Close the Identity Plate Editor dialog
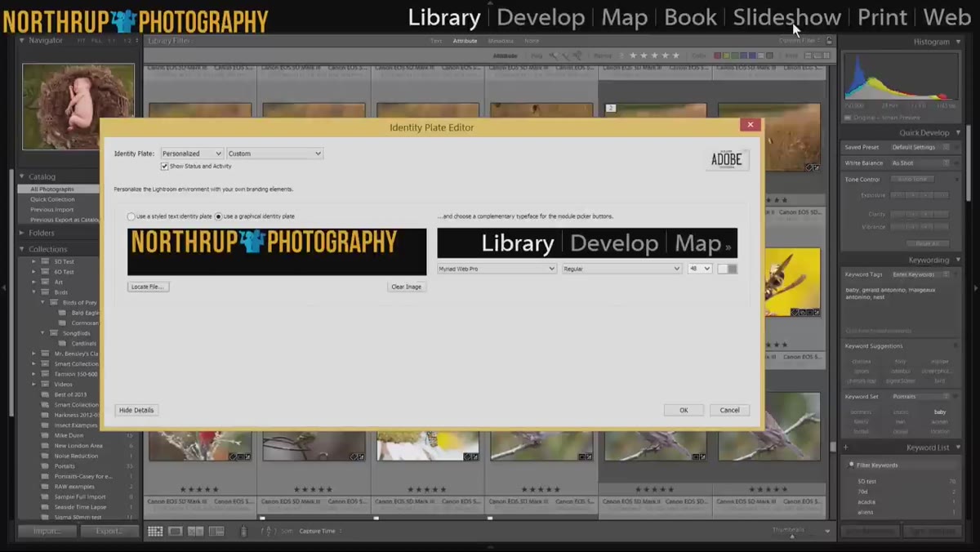980x552 pixels. pos(751,125)
